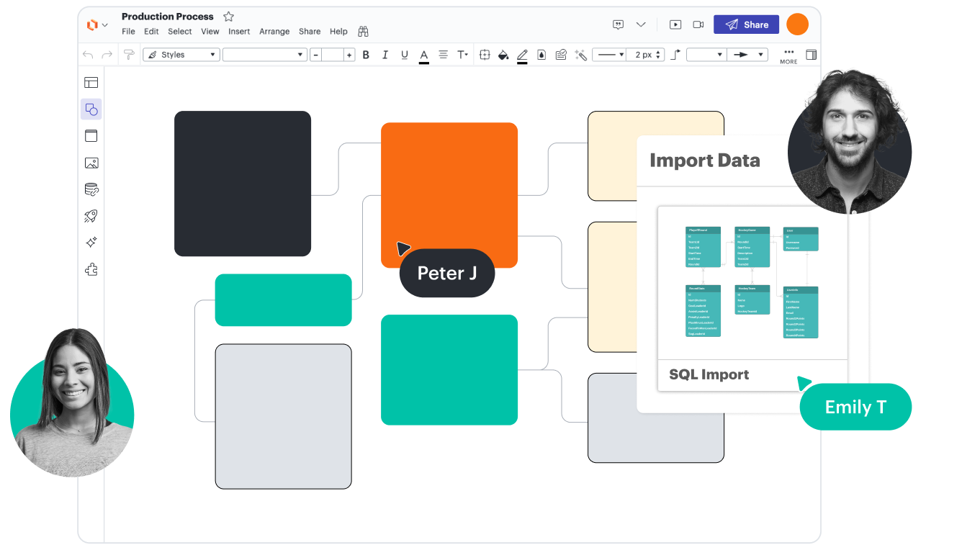Open the Insert menu
Viewport: 980px width, 550px height.
(239, 32)
